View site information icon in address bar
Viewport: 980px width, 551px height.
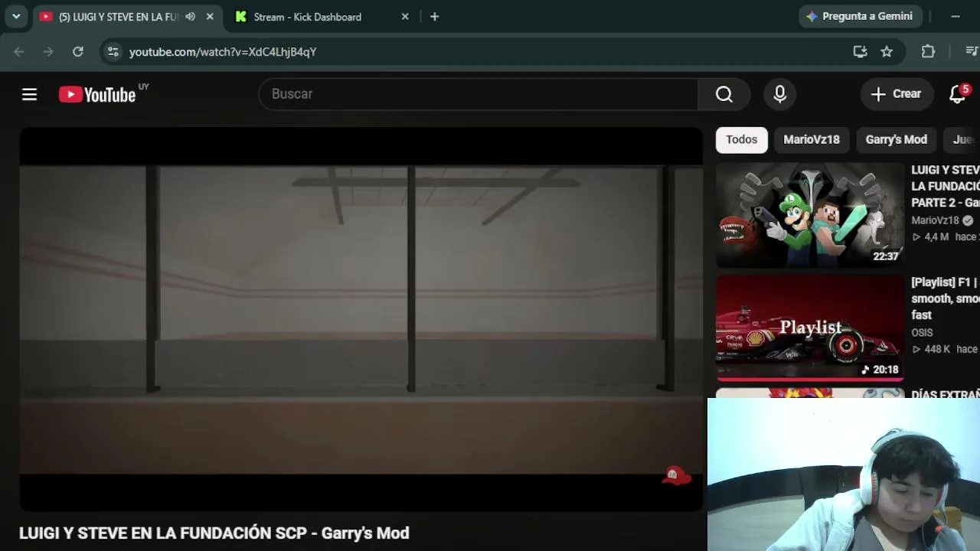[x=113, y=51]
